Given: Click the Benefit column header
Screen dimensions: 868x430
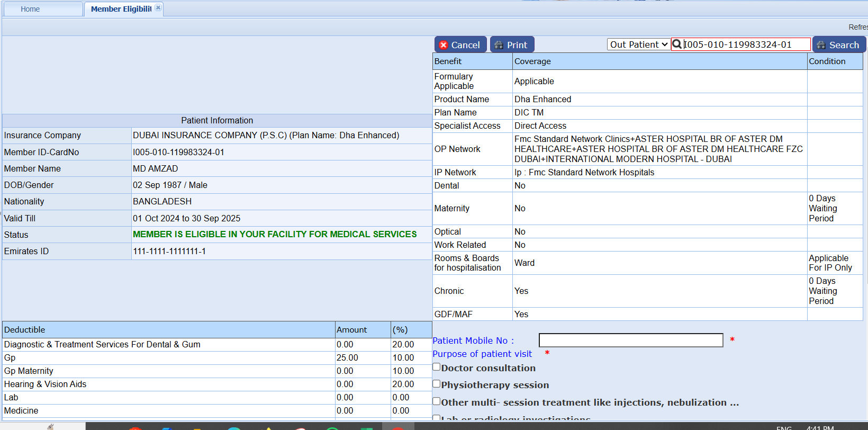Looking at the screenshot, I should coord(448,61).
